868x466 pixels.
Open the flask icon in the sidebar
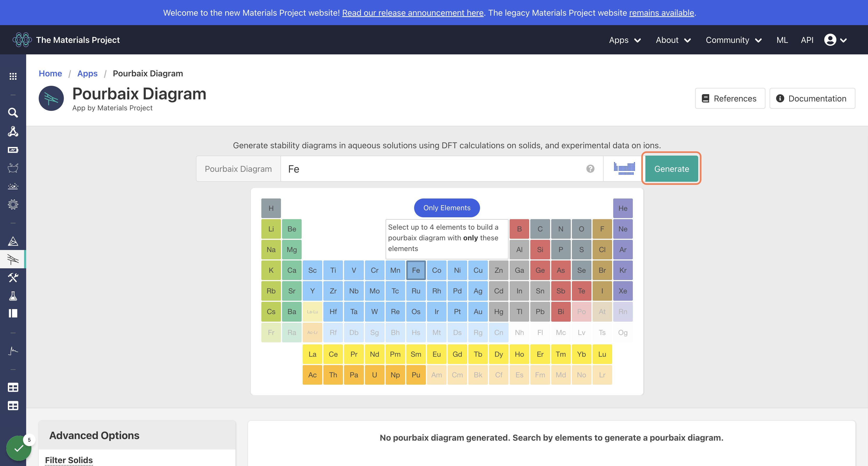click(x=13, y=296)
